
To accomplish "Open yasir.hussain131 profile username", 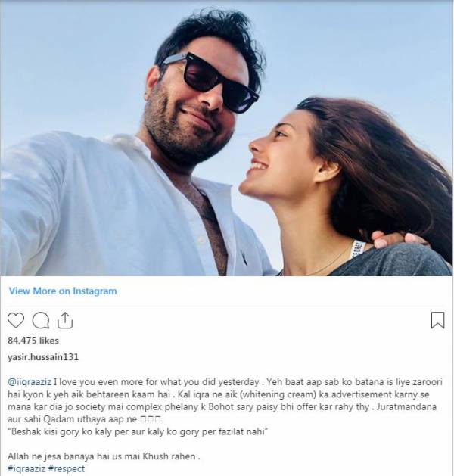I will (x=43, y=357).
